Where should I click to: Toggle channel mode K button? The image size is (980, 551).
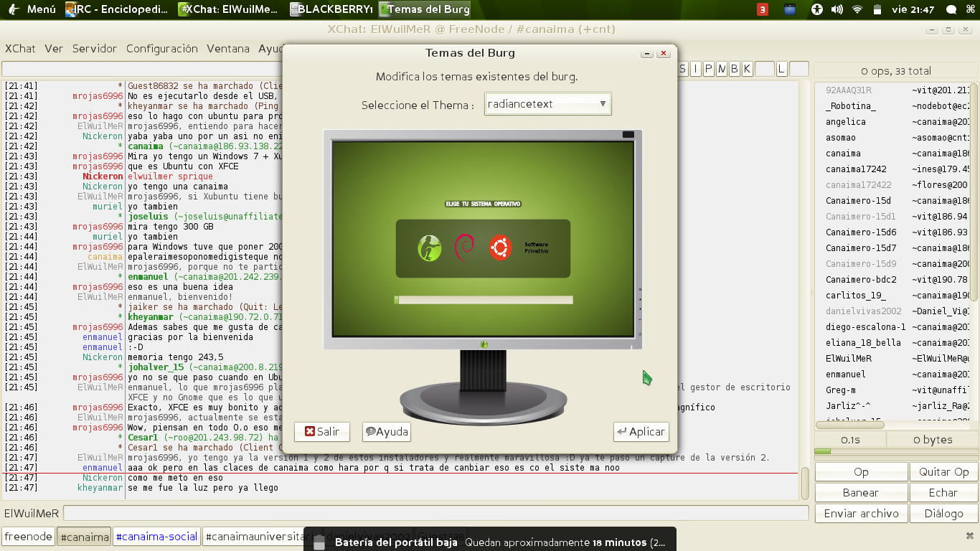pos(747,69)
